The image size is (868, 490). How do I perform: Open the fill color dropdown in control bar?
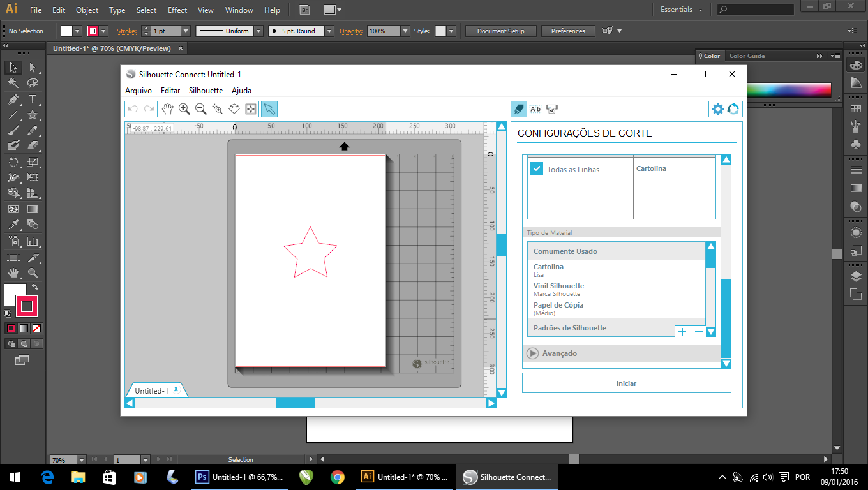77,31
